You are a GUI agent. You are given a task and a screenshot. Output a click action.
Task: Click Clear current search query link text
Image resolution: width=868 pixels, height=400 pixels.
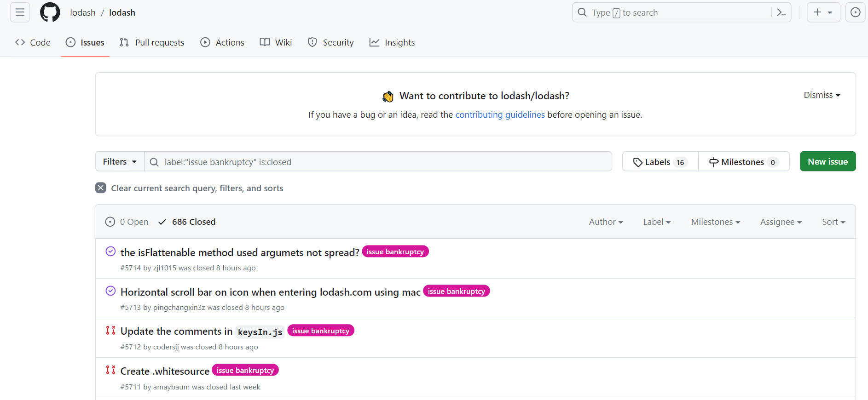197,188
